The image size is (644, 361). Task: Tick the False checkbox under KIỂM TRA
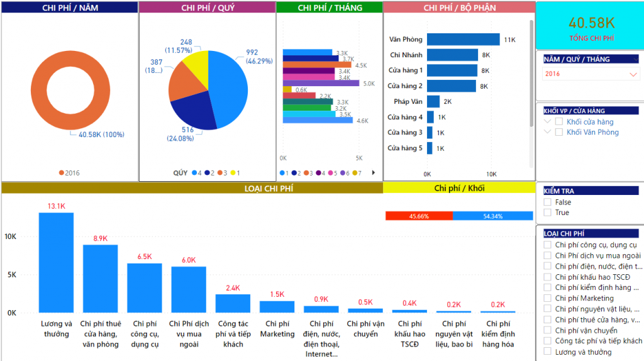click(x=548, y=202)
